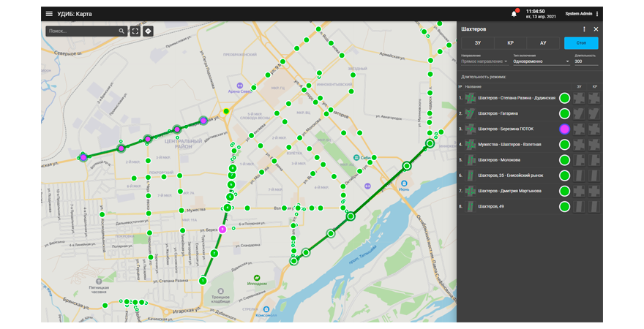
Task: Open System Admin user options menu
Action: (597, 14)
